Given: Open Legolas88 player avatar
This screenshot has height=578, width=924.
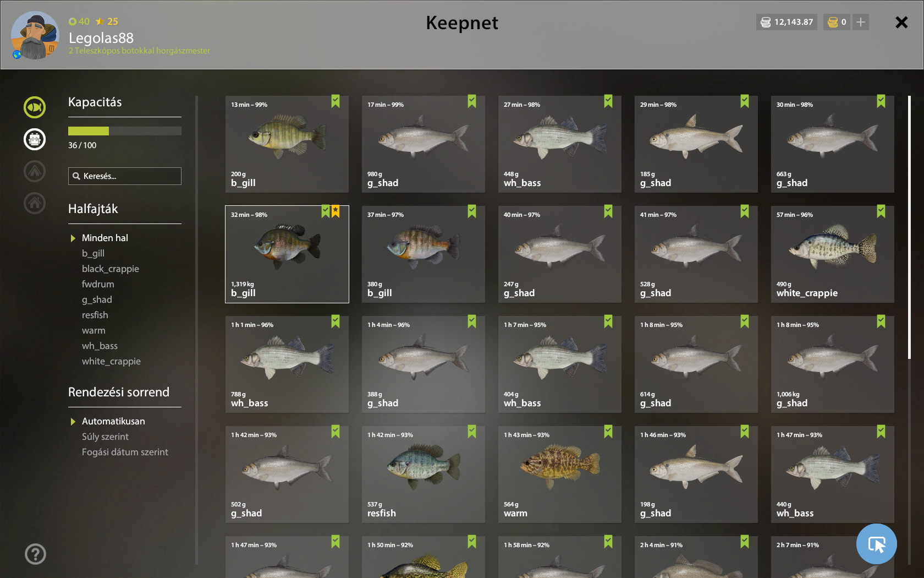Looking at the screenshot, I should tap(35, 35).
